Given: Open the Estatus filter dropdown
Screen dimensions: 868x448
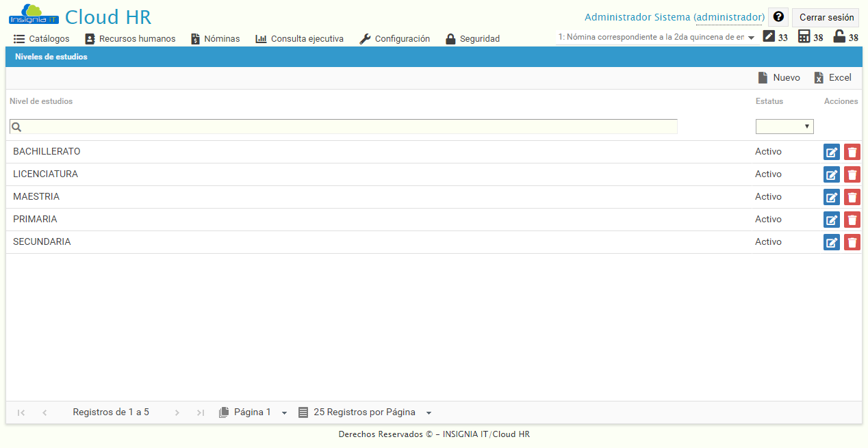Looking at the screenshot, I should (x=784, y=126).
